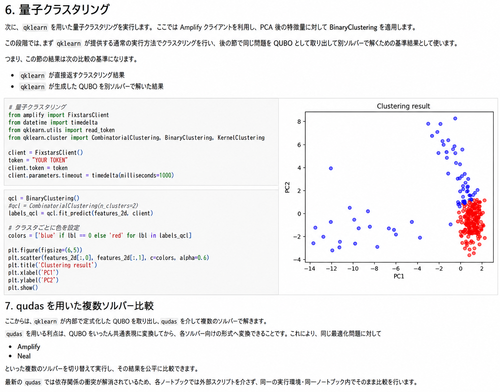Screen dimensions: 500x392
Task: Click the "Neal" bullet item
Action: (x=24, y=356)
